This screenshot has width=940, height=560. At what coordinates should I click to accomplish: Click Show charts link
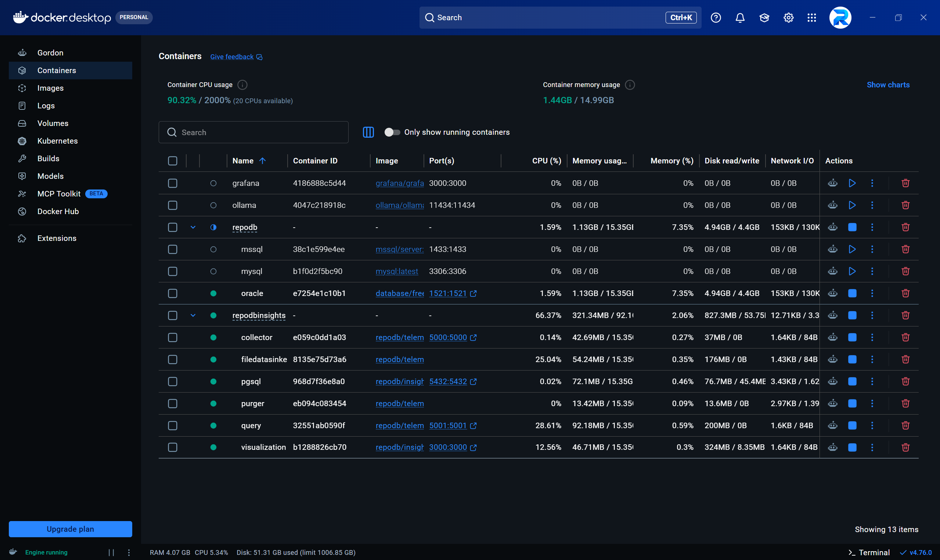pyautogui.click(x=887, y=85)
